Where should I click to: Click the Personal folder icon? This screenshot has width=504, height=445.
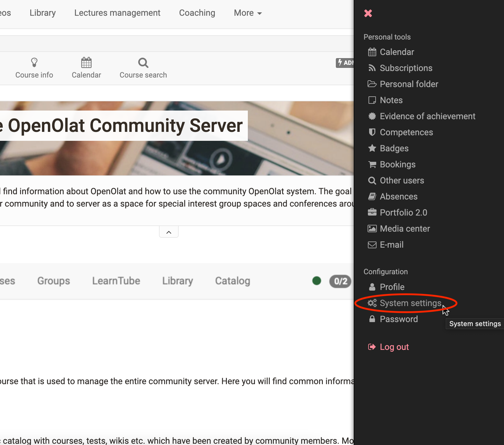(x=372, y=84)
